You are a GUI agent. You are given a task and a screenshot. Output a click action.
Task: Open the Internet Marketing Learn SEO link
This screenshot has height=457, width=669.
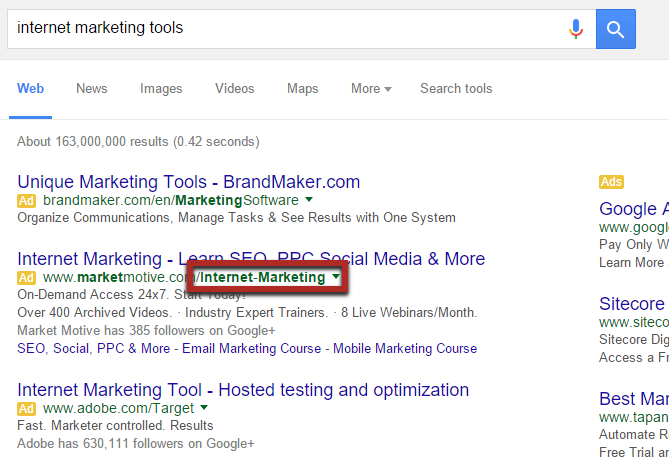251,259
